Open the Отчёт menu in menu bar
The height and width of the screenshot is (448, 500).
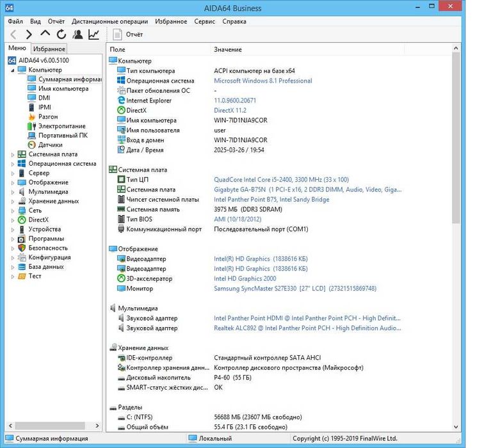tap(56, 21)
